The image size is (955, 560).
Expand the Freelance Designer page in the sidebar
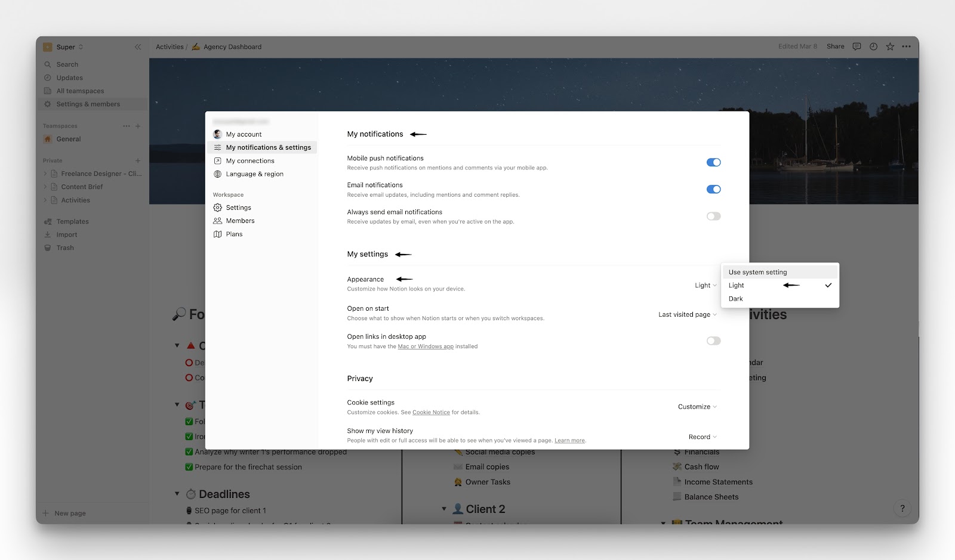point(45,174)
